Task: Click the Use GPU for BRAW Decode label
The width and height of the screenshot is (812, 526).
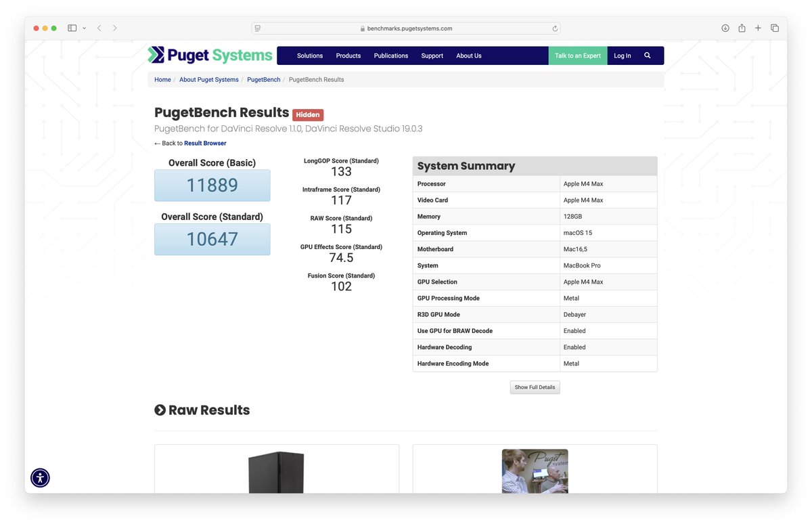Action: pos(455,331)
